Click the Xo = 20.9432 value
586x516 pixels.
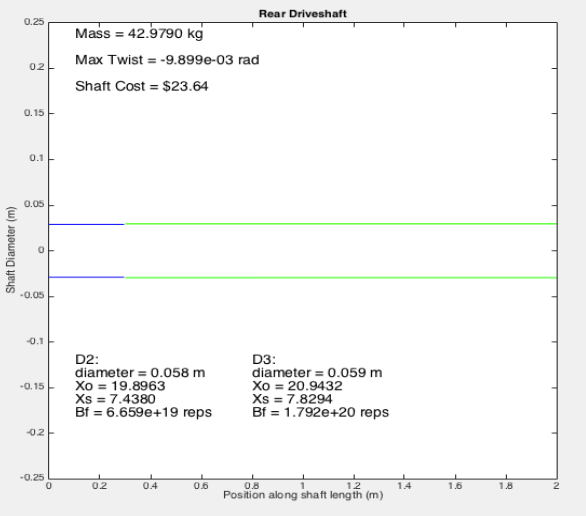coord(297,386)
